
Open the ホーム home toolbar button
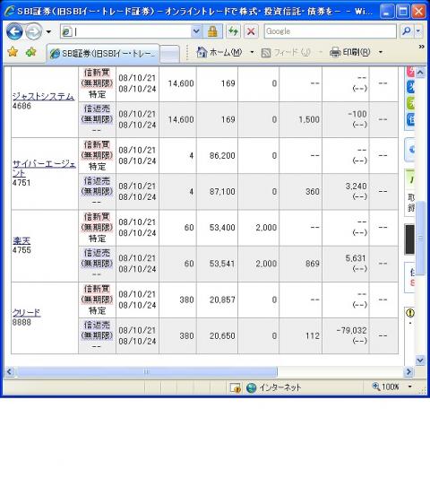[x=219, y=52]
